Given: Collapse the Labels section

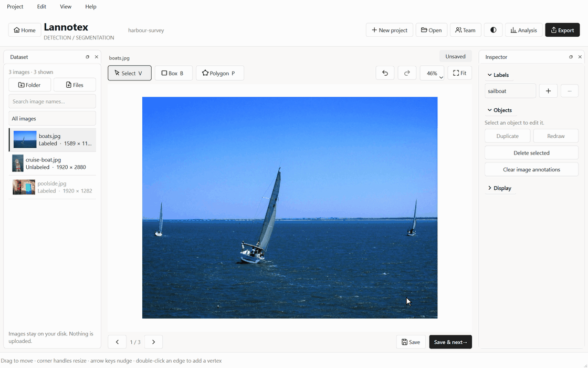Looking at the screenshot, I should click(x=498, y=75).
